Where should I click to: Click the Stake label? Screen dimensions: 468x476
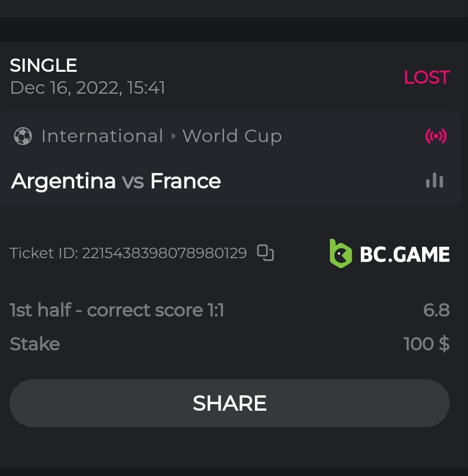pos(35,344)
